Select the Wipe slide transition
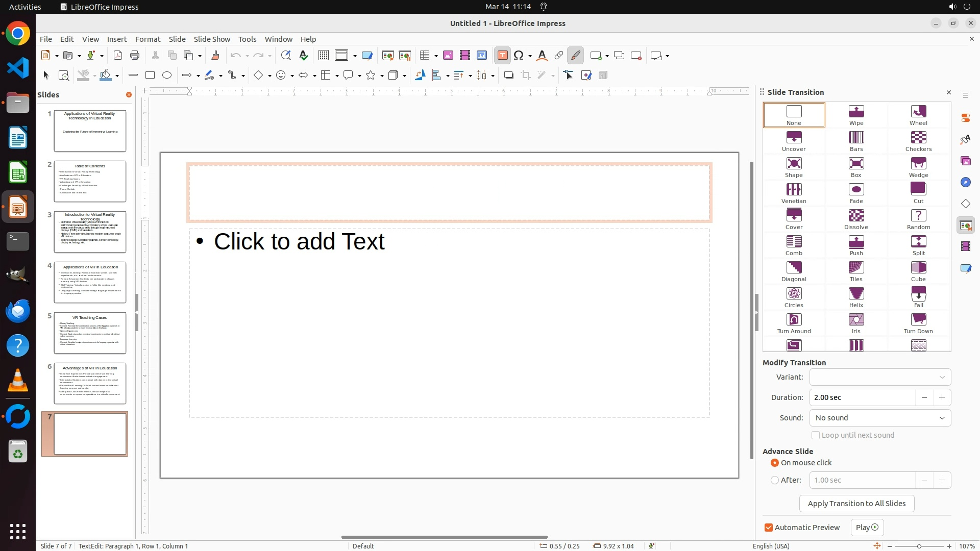Viewport: 980px width, 551px height. (x=856, y=115)
